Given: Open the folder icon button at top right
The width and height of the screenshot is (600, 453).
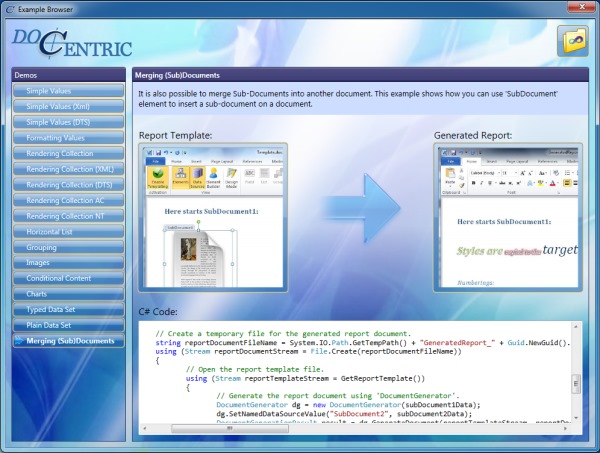Looking at the screenshot, I should pyautogui.click(x=572, y=41).
